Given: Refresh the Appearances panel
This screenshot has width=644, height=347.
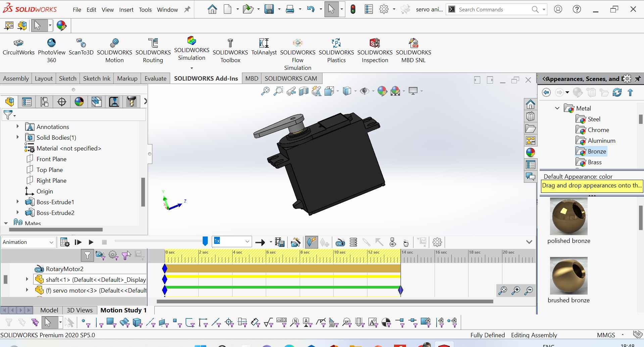Looking at the screenshot, I should 617,92.
